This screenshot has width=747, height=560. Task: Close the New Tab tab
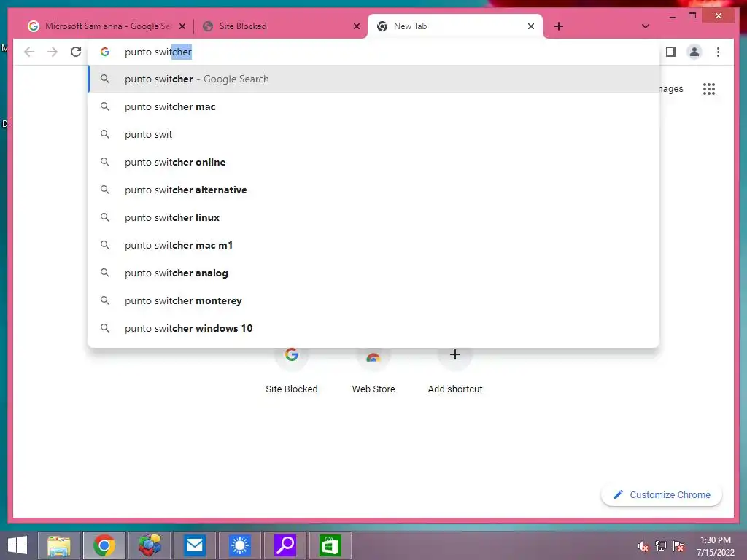[x=531, y=26]
